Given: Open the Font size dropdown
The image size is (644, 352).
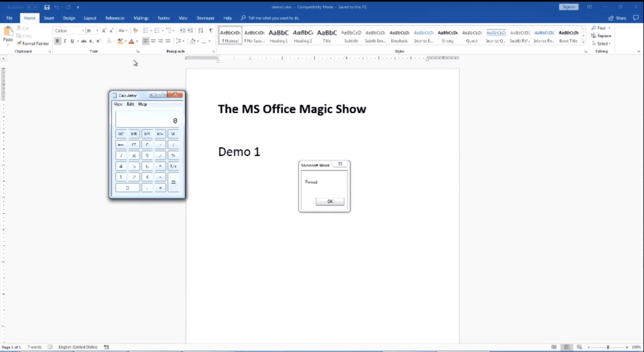Looking at the screenshot, I should pos(97,31).
